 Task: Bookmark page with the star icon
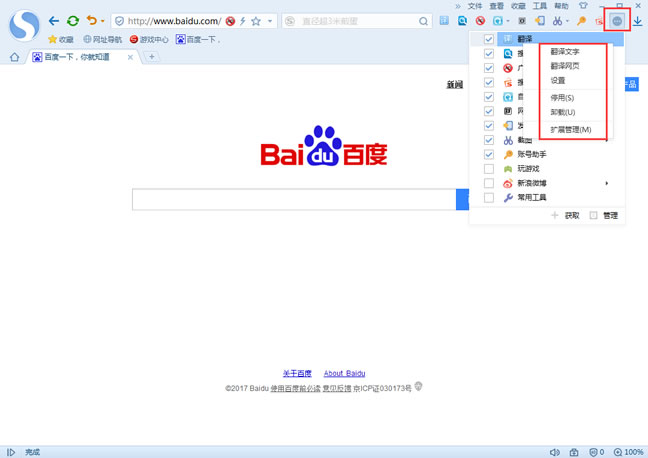(256, 21)
